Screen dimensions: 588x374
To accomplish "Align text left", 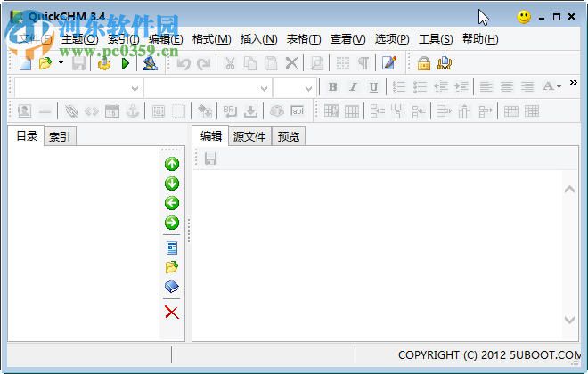I will [486, 87].
